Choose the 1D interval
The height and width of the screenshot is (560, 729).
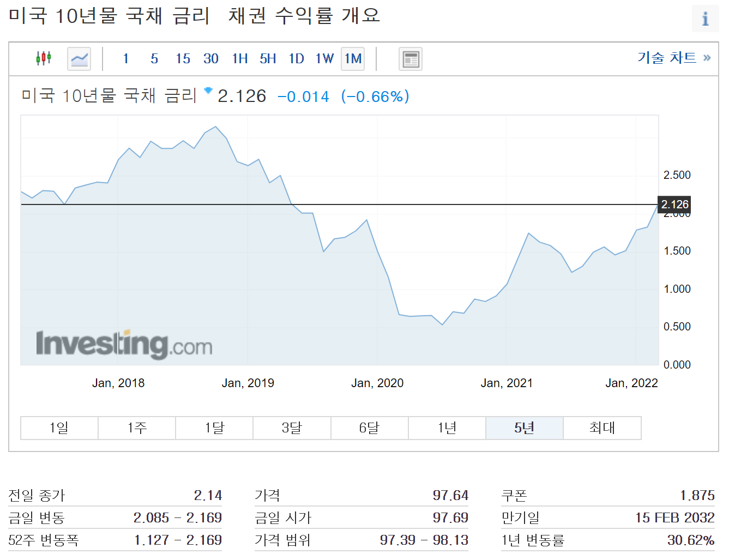pyautogui.click(x=296, y=58)
